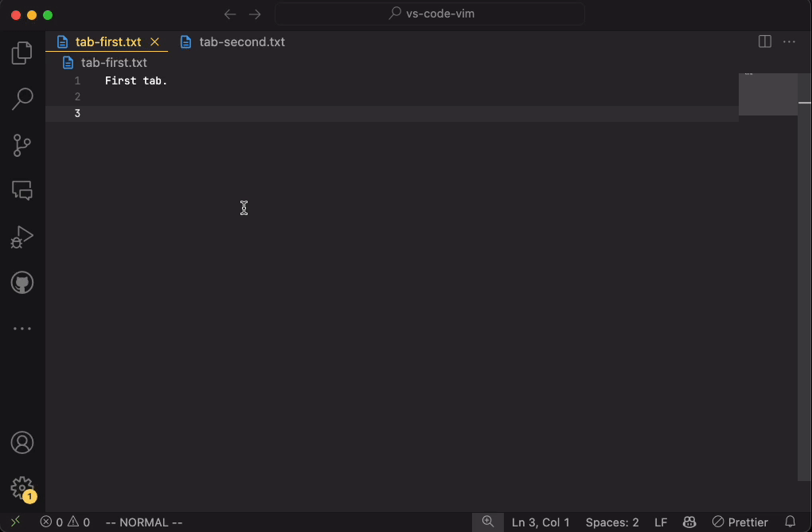The height and width of the screenshot is (532, 812).
Task: Click the zoom magnifier in the status bar
Action: [488, 522]
